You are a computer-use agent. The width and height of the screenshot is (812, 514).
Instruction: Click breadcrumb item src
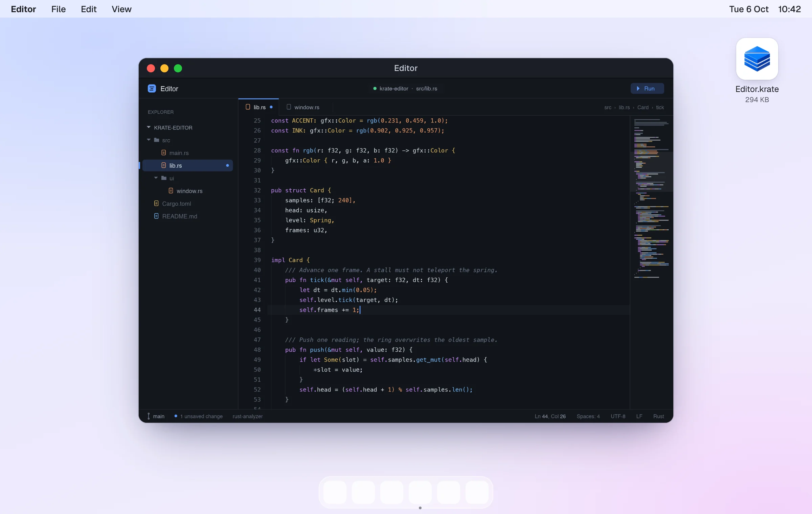[608, 108]
